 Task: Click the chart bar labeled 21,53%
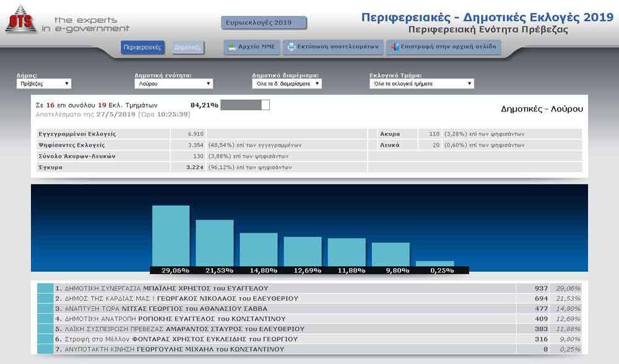tap(215, 243)
